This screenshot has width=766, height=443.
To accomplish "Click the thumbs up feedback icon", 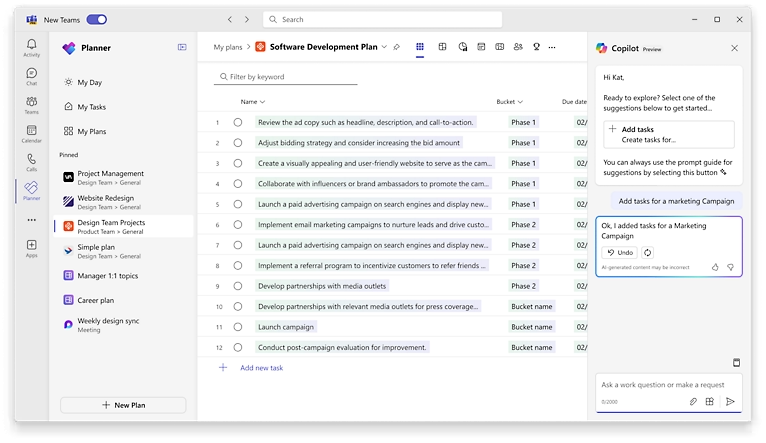I will [x=715, y=267].
